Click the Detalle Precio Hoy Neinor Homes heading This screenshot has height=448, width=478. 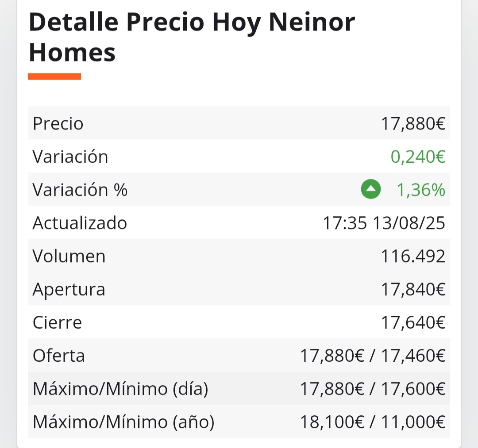pyautogui.click(x=192, y=37)
